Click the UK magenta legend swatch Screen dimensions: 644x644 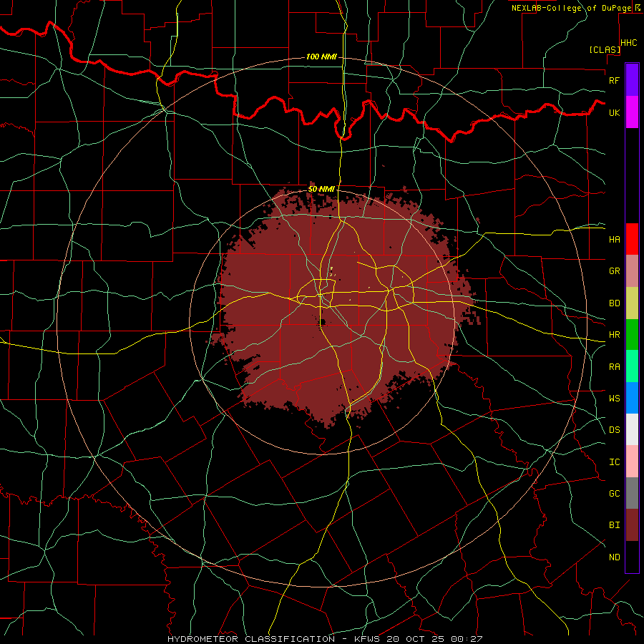[x=632, y=112]
